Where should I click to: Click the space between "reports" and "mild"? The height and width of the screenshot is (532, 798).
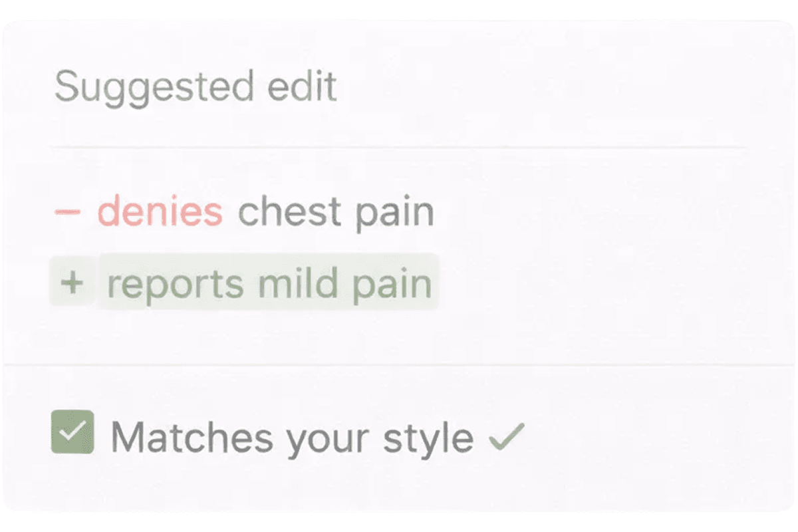[251, 284]
